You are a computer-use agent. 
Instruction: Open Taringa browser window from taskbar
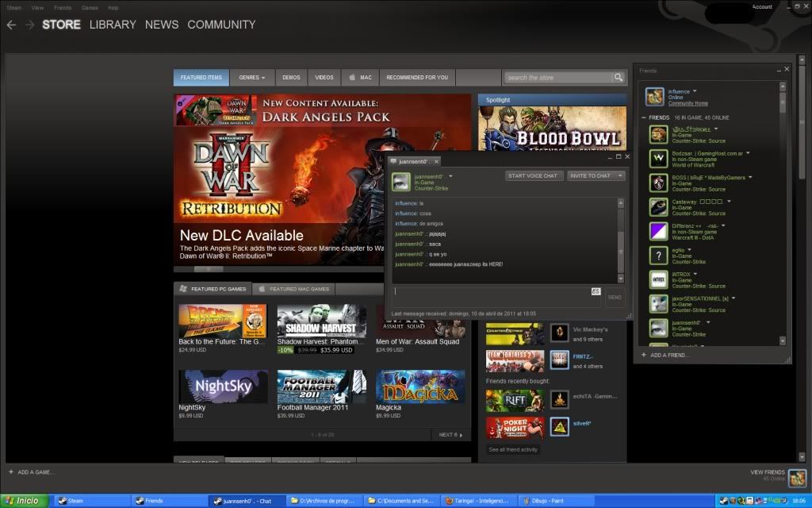478,501
